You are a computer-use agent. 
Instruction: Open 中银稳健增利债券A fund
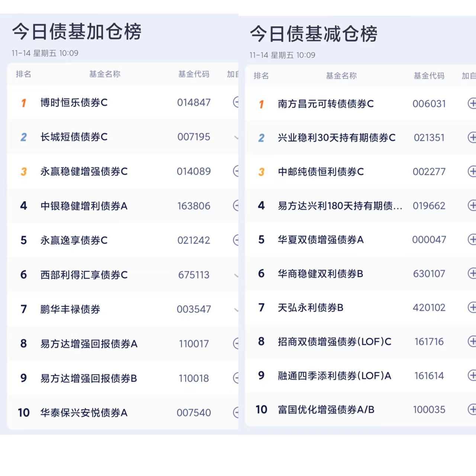click(84, 206)
